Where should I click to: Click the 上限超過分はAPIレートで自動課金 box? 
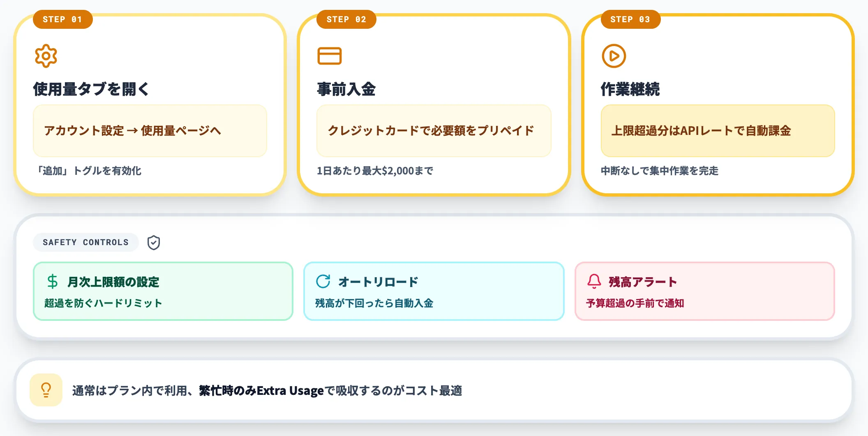click(x=718, y=131)
